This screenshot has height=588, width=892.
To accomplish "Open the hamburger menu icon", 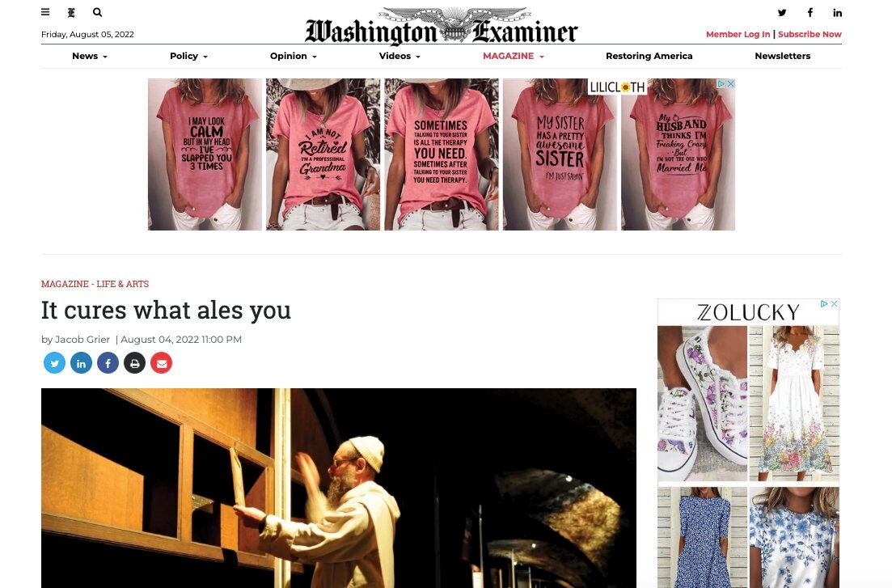I will click(x=45, y=12).
